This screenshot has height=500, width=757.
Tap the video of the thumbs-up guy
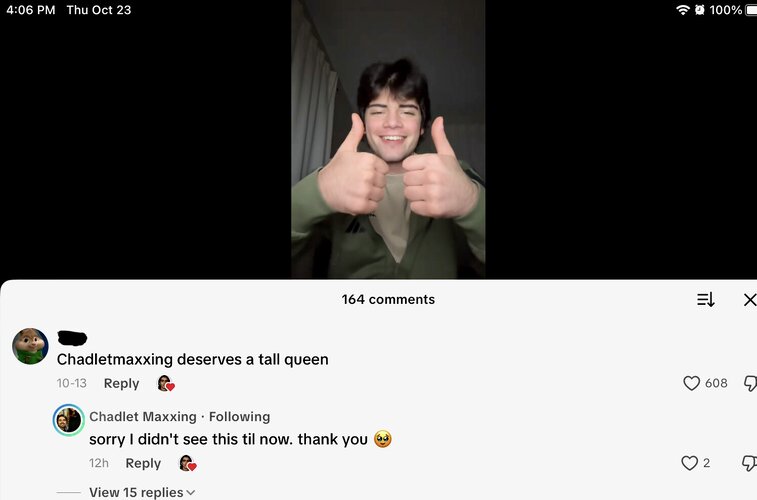[x=388, y=139]
